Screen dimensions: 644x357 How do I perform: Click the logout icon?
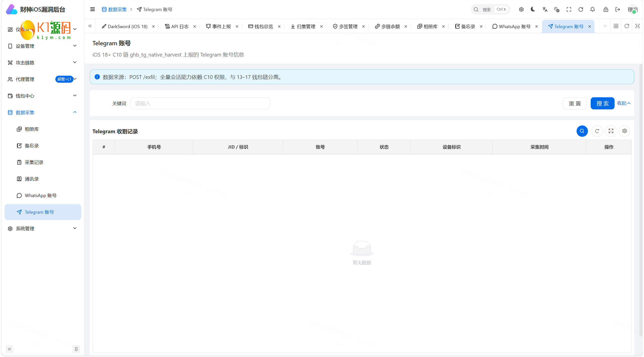(x=618, y=9)
